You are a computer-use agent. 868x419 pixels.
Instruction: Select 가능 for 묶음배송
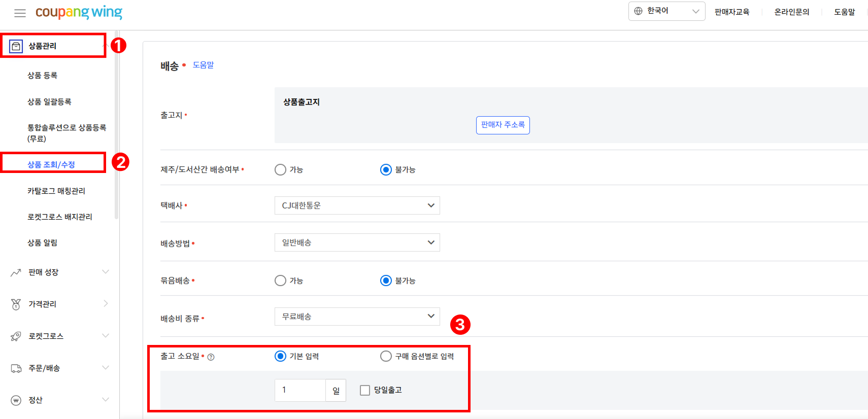[280, 281]
